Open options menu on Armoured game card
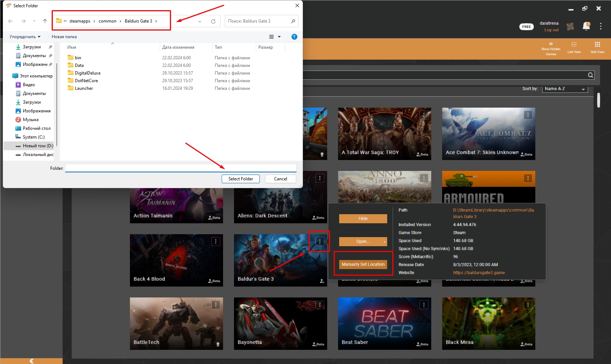 click(x=528, y=178)
